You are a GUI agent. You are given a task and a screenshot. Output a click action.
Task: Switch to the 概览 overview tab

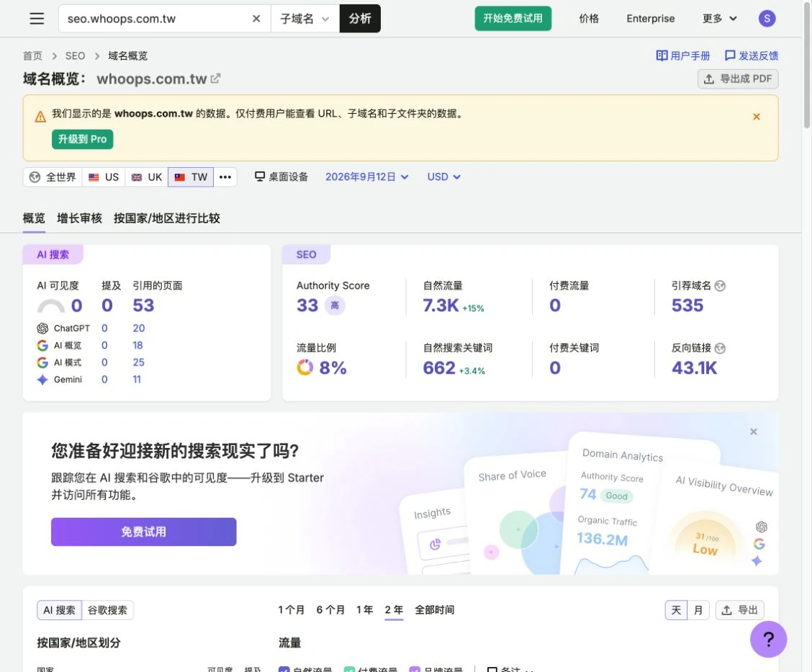coord(34,218)
